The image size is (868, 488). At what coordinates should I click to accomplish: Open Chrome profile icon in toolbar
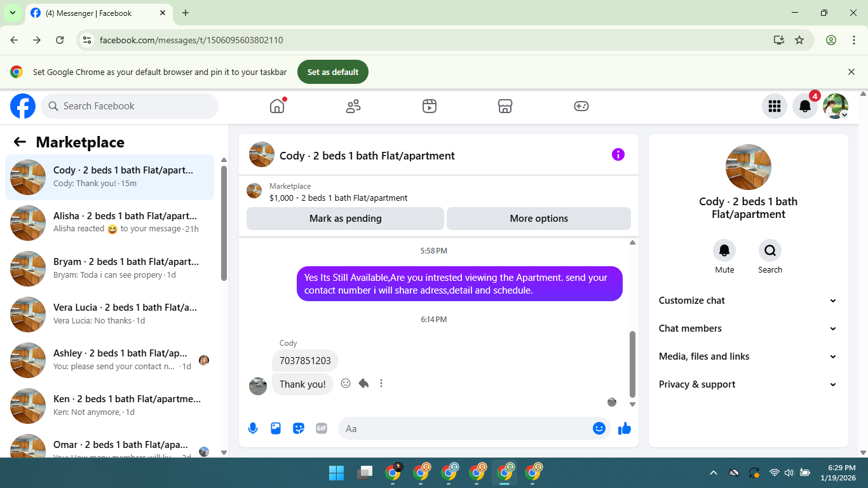tap(831, 40)
